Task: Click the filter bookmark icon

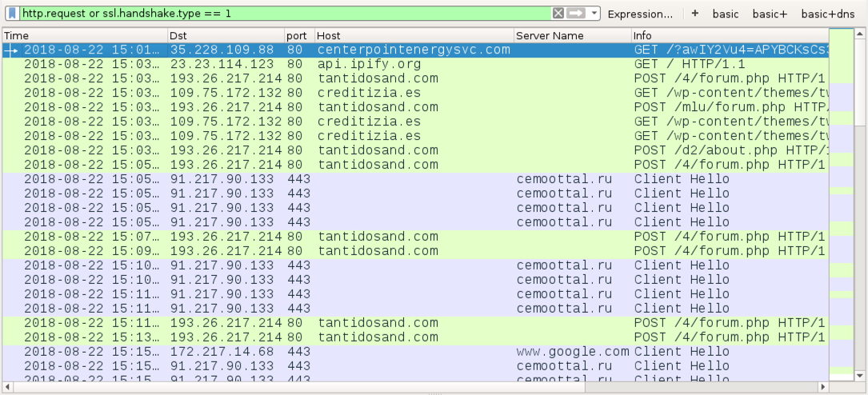Action: pos(12,14)
